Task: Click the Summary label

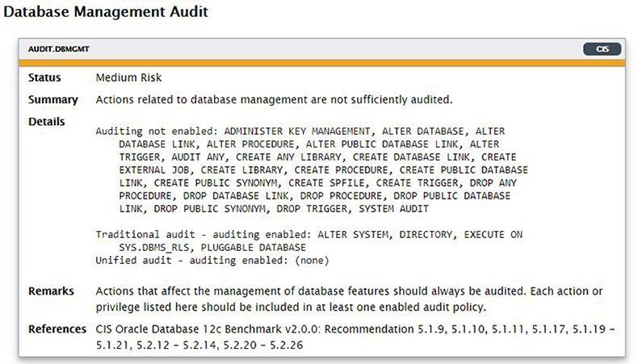Action: (x=52, y=99)
